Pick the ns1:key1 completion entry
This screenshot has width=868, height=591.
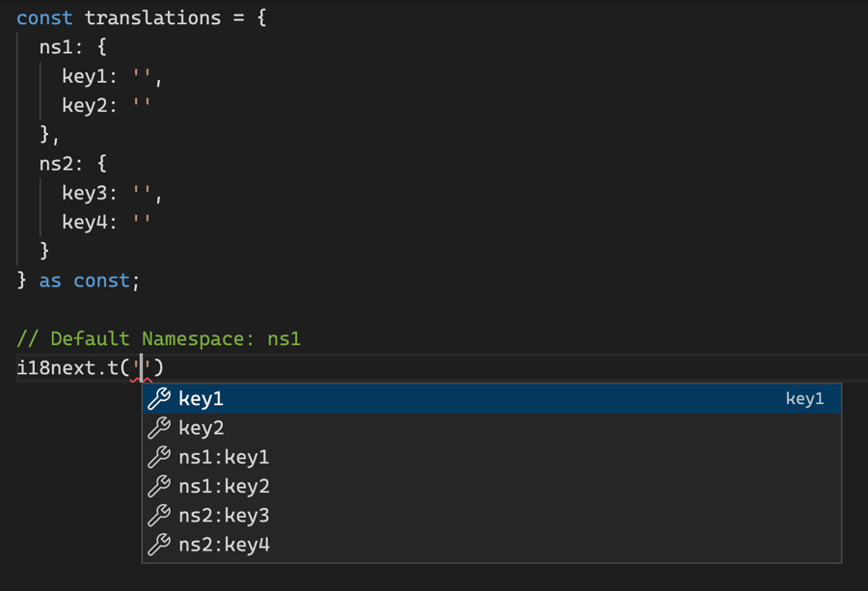(x=224, y=457)
